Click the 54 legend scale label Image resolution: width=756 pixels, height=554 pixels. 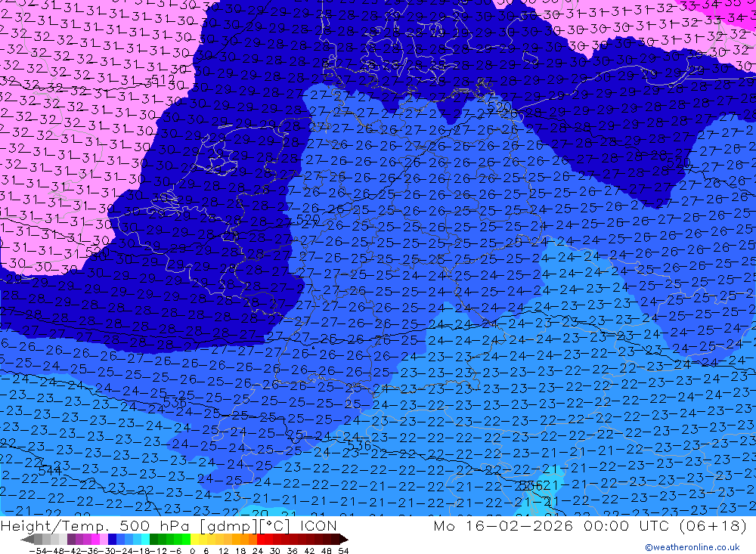(x=343, y=551)
